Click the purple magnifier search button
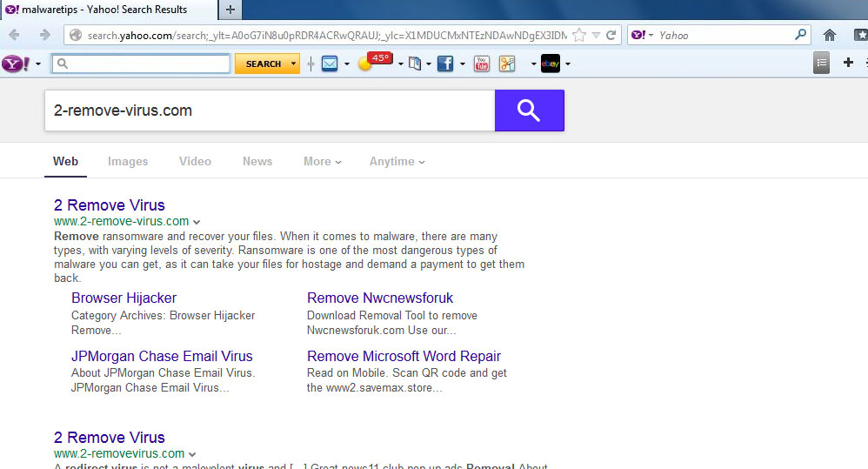Screen dimensions: 868x469 coord(529,111)
